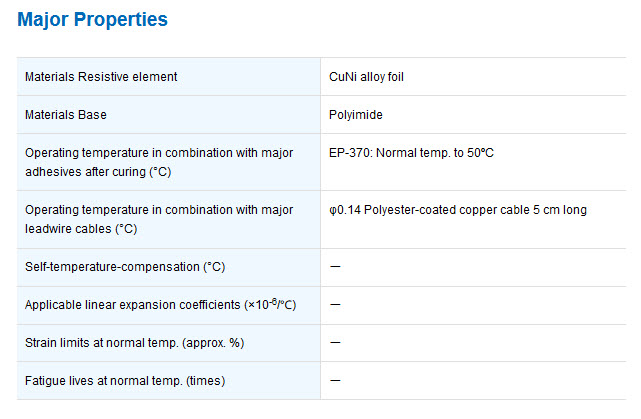Click the Major Properties heading
The width and height of the screenshot is (641, 419).
92,19
